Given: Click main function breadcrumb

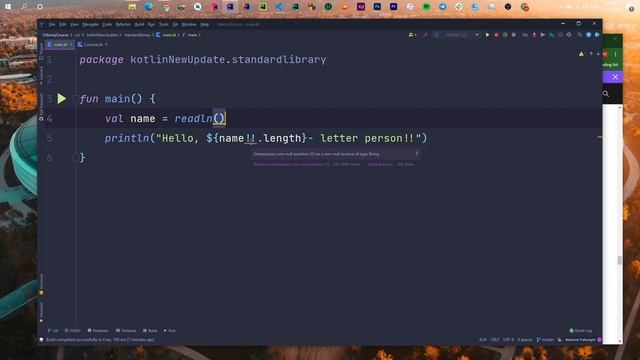Looking at the screenshot, I should 192,35.
